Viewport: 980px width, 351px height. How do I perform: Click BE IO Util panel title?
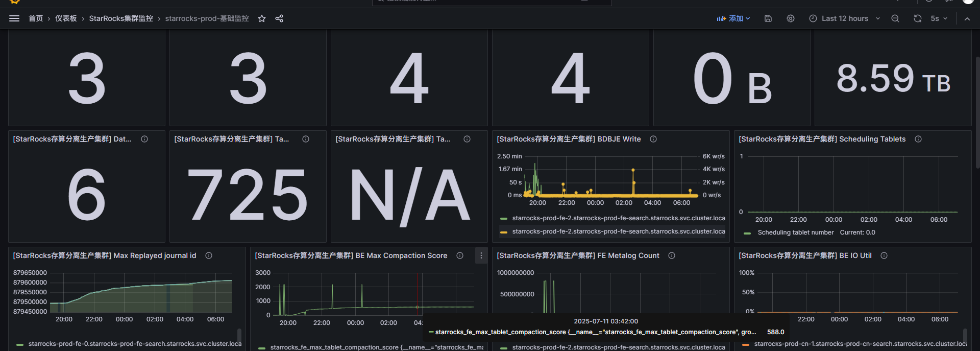(x=805, y=255)
